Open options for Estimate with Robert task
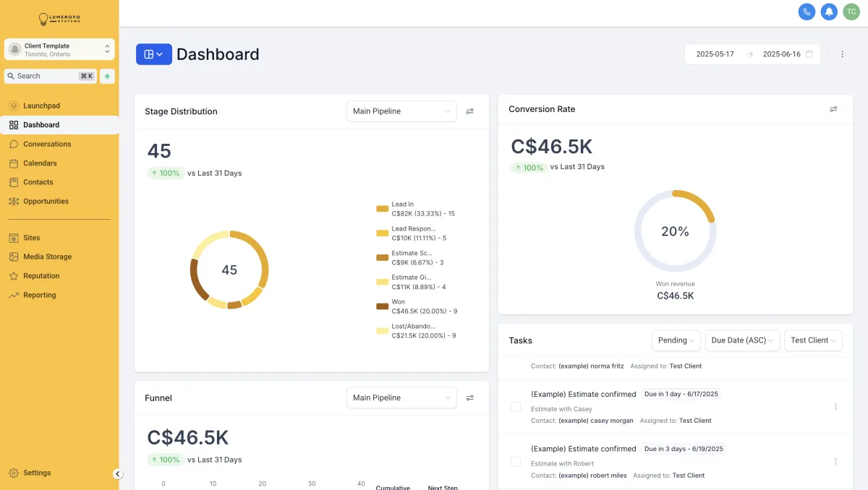868x490 pixels. [835, 461]
